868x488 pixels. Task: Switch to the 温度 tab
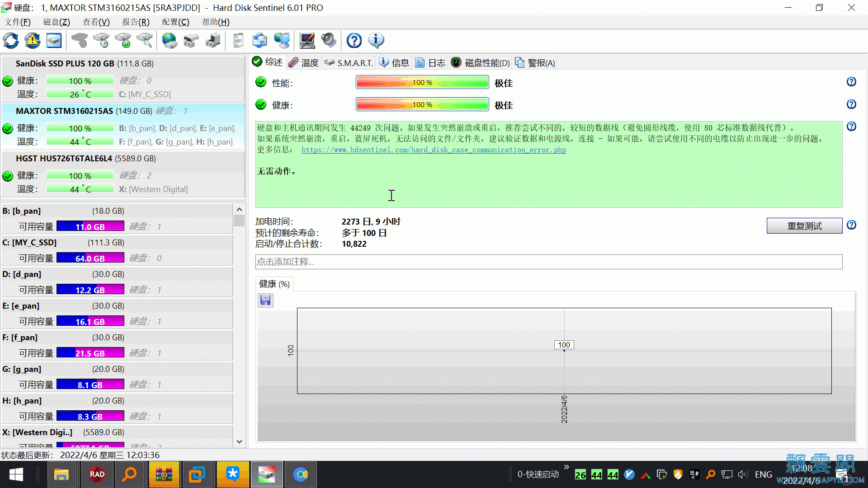click(303, 63)
